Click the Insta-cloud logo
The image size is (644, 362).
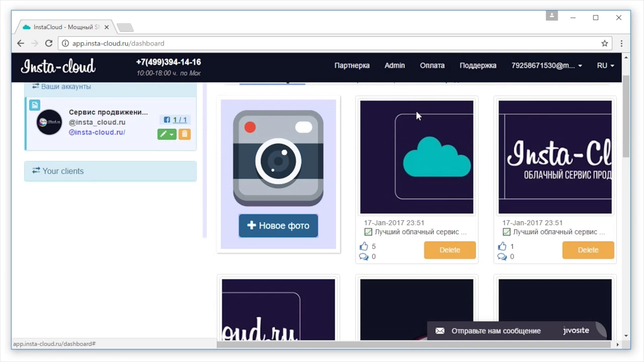click(58, 66)
